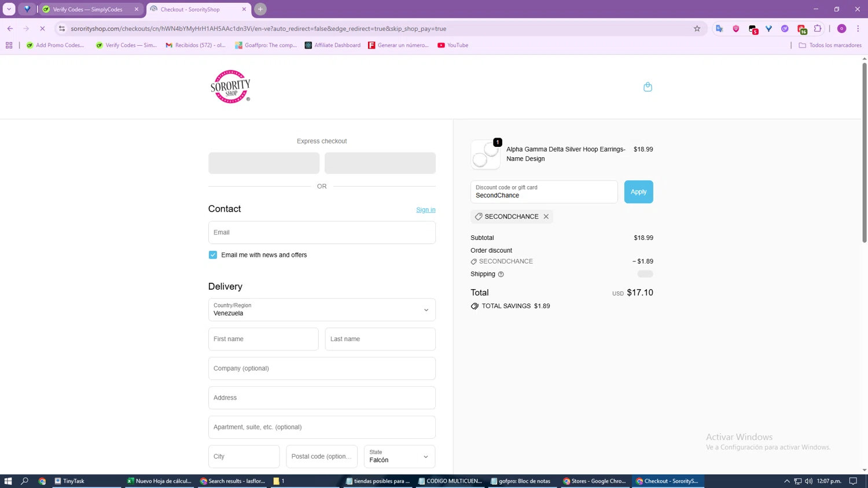Open the network icon in system tray
This screenshot has width=868, height=488.
(797, 481)
